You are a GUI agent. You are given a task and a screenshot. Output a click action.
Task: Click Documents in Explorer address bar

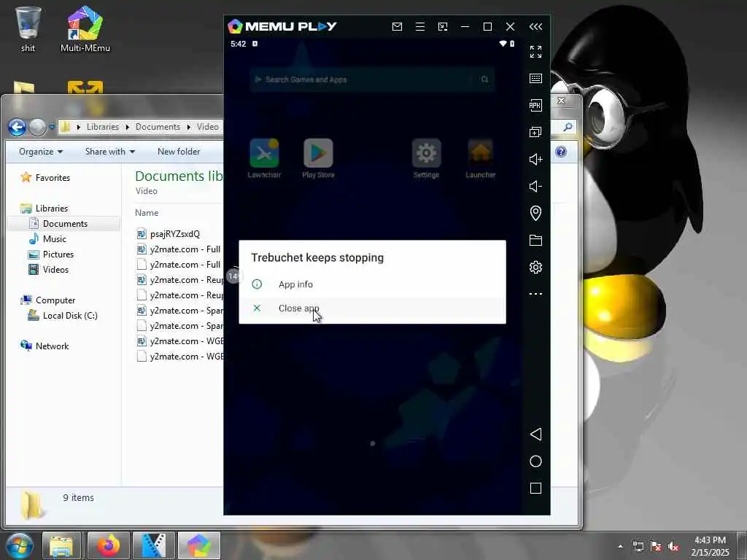[158, 127]
